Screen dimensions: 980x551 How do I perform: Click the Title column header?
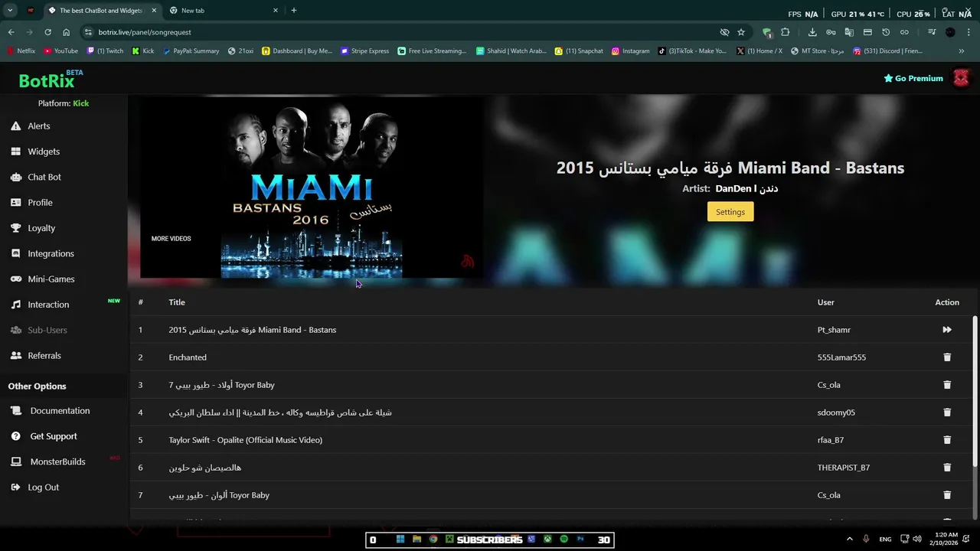click(x=177, y=302)
